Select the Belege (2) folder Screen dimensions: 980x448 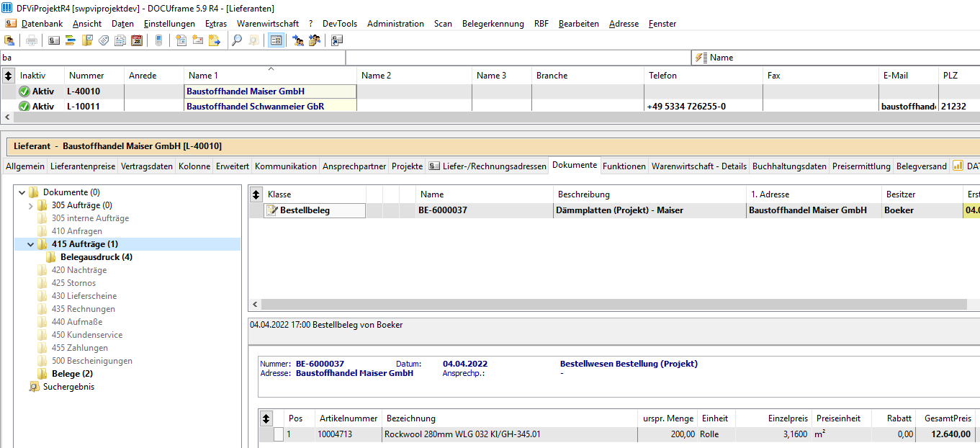click(72, 374)
